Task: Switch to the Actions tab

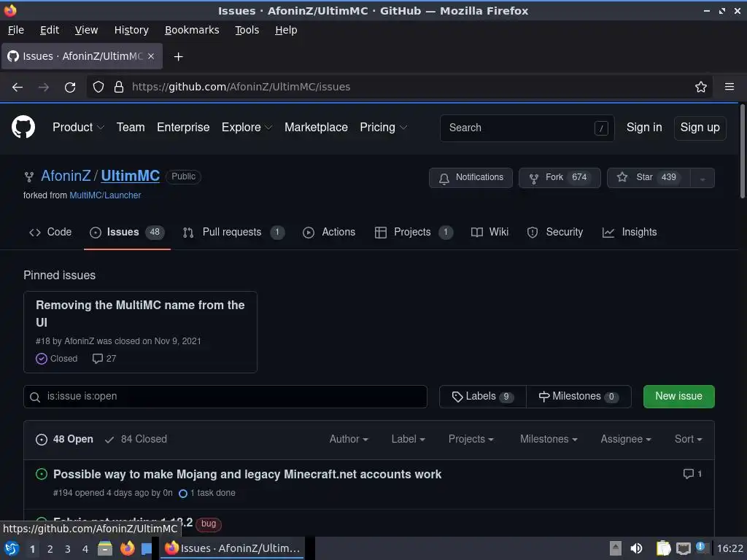Action: coord(329,233)
